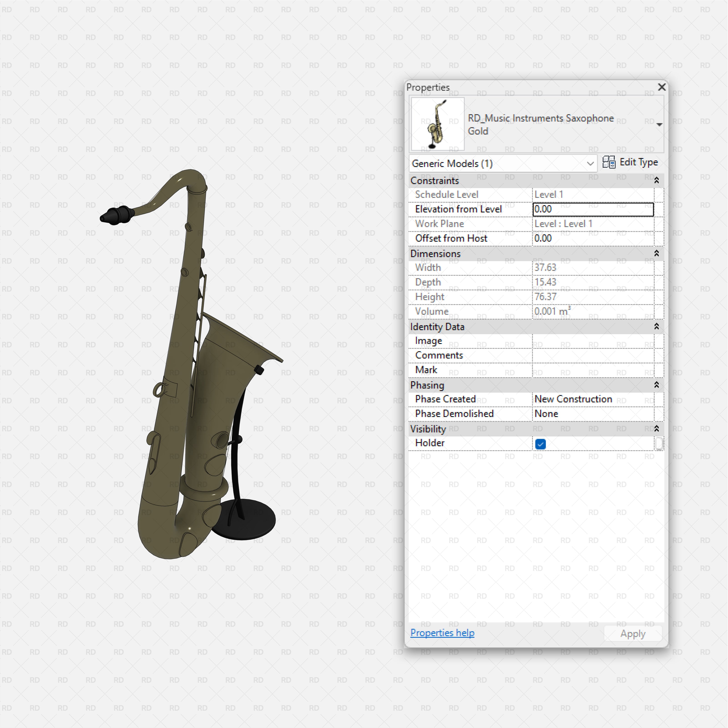Click the Constraints section collapse arrow

tap(657, 181)
